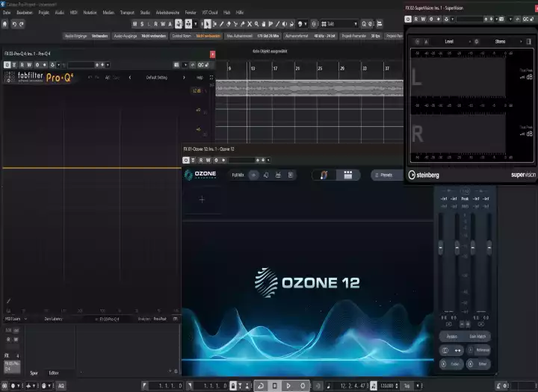538x392 pixels.
Task: Open the Studio menu
Action: [145, 13]
